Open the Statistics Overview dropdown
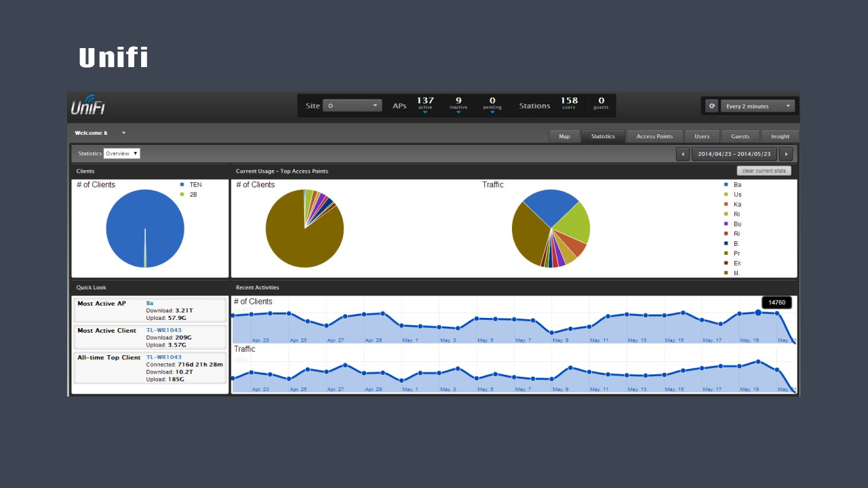 pos(122,153)
